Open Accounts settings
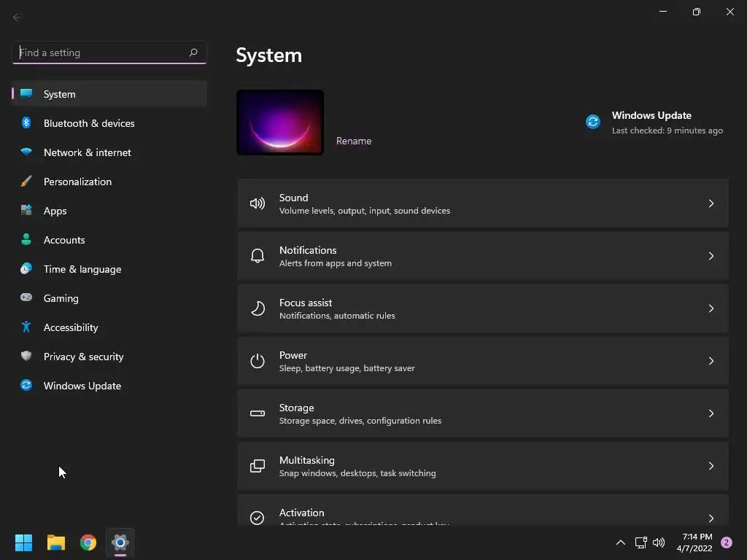 109,239
